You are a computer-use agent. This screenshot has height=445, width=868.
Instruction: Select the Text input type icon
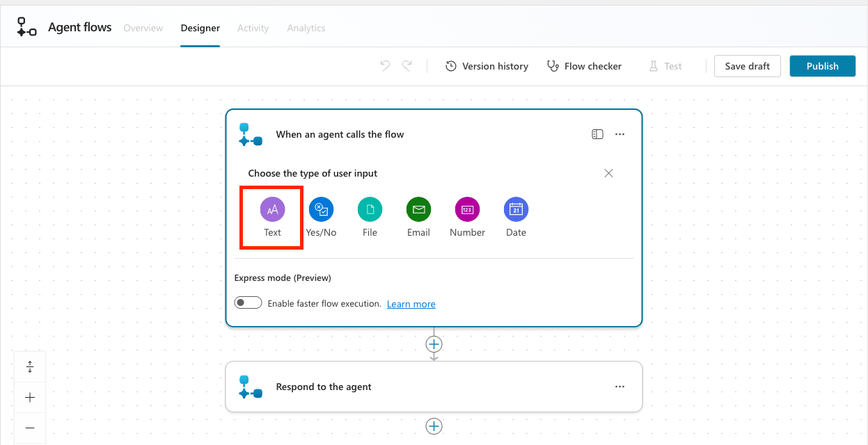point(272,209)
